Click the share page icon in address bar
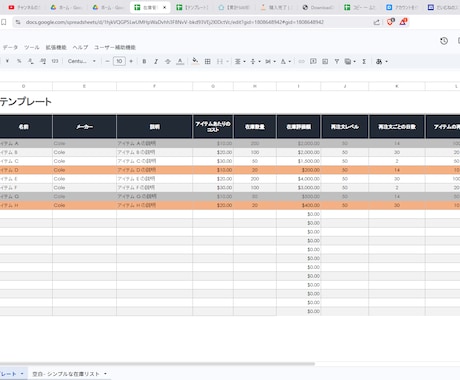Image resolution: width=460 pixels, height=380 pixels. point(376,22)
